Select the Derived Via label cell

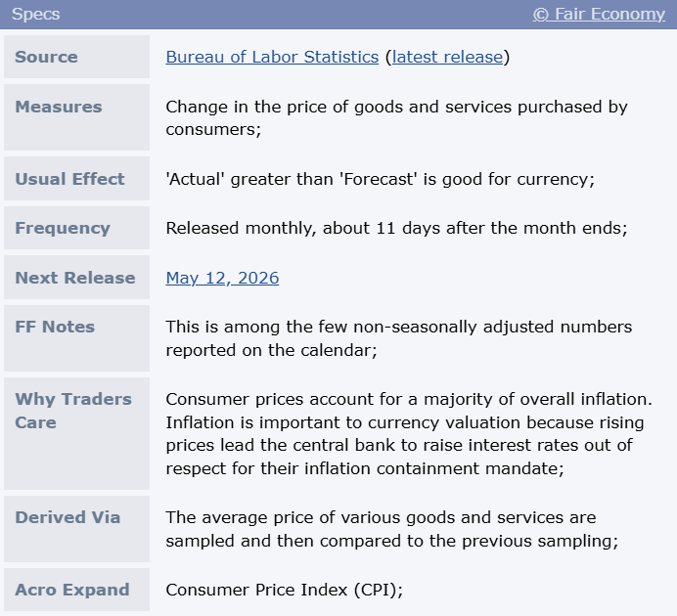coord(77,529)
